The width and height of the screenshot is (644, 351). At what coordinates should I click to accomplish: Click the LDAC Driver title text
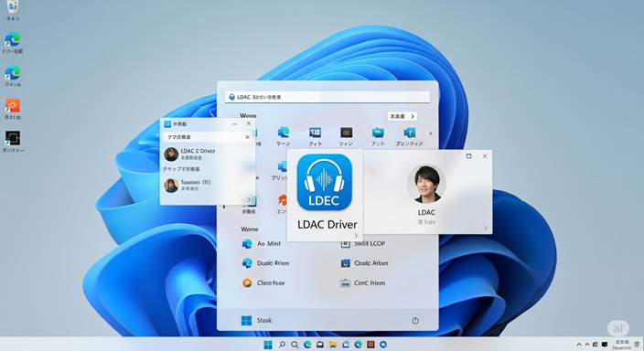[x=327, y=225]
